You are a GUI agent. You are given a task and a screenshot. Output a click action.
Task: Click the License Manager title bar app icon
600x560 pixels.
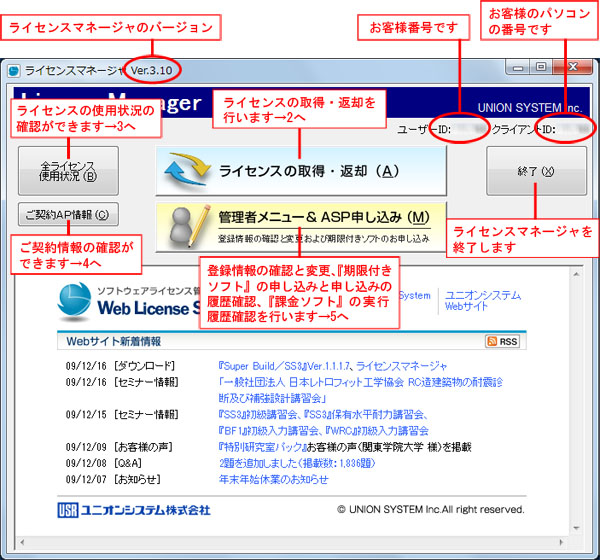pos(14,71)
